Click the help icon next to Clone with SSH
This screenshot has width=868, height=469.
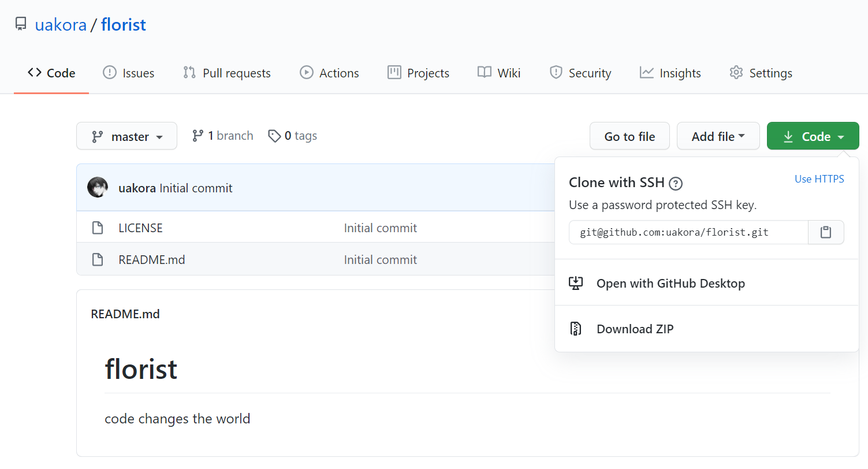(676, 184)
